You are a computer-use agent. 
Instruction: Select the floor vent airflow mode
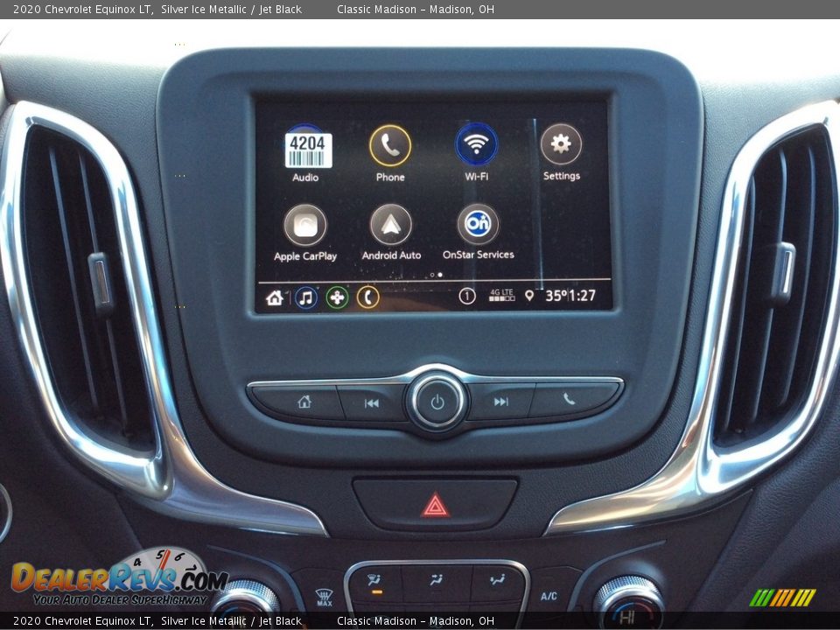tap(498, 579)
